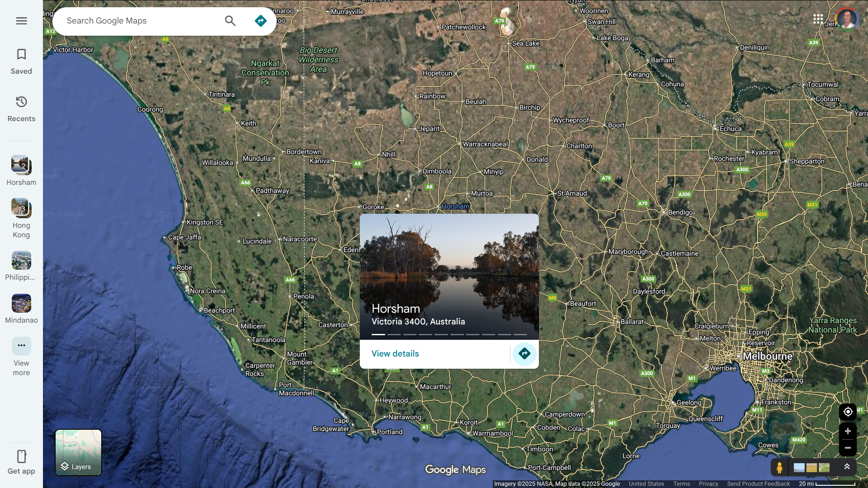Click View details for Horsham
The height and width of the screenshot is (488, 868).
395,354
